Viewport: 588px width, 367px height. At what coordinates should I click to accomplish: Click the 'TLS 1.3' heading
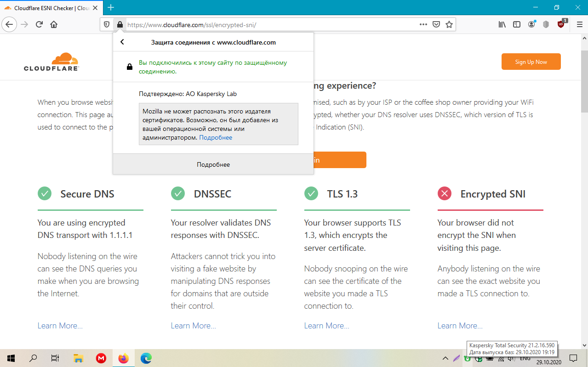(343, 194)
